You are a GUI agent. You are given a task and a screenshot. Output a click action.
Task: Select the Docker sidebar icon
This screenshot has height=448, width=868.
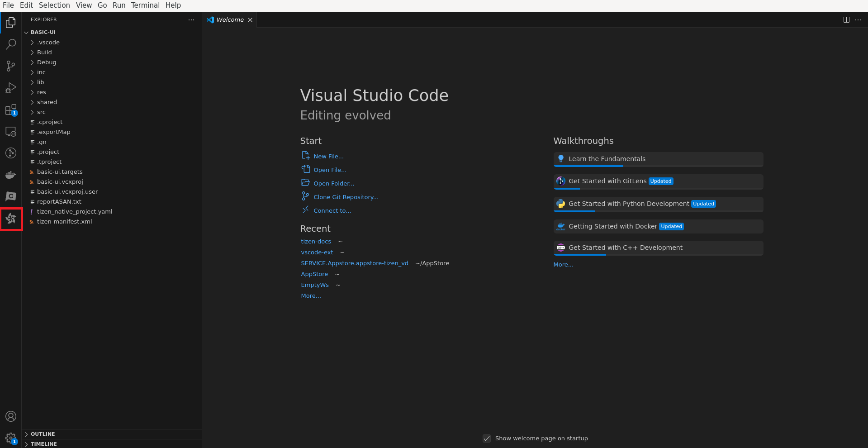pyautogui.click(x=11, y=175)
